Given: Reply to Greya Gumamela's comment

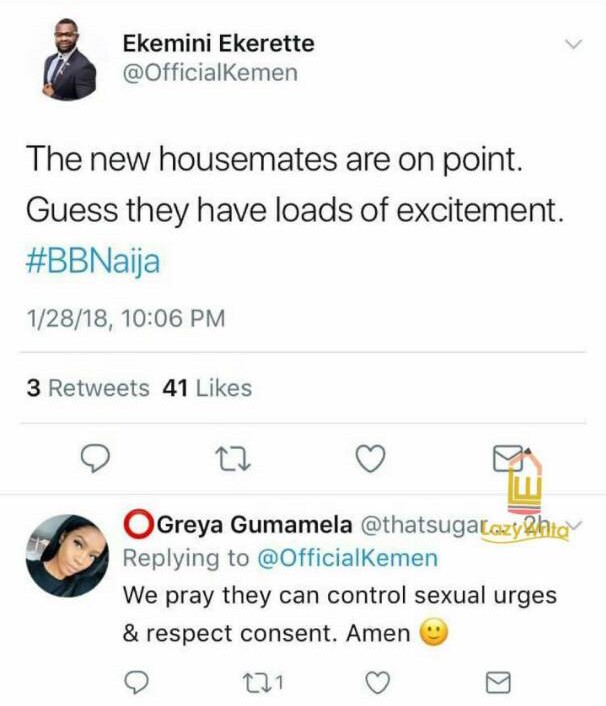Looking at the screenshot, I should (138, 682).
